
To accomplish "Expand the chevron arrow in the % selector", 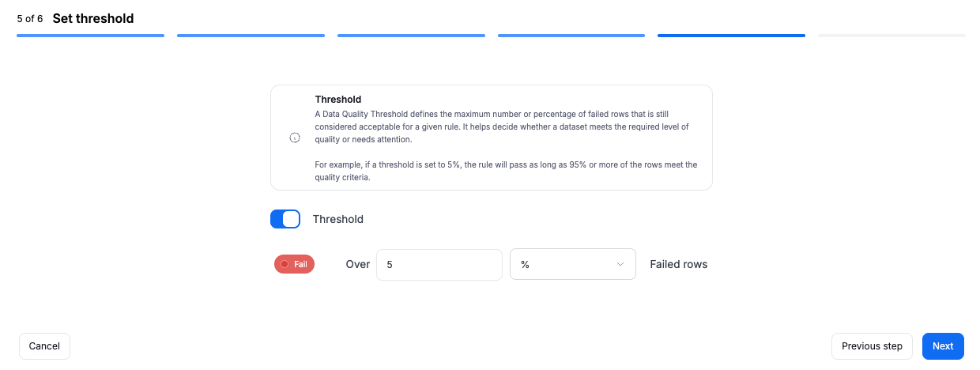I will 620,264.
